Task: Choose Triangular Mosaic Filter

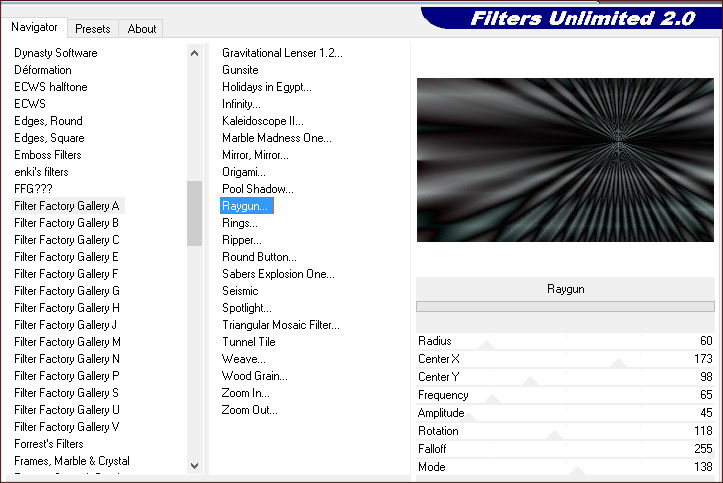Action: pos(281,325)
